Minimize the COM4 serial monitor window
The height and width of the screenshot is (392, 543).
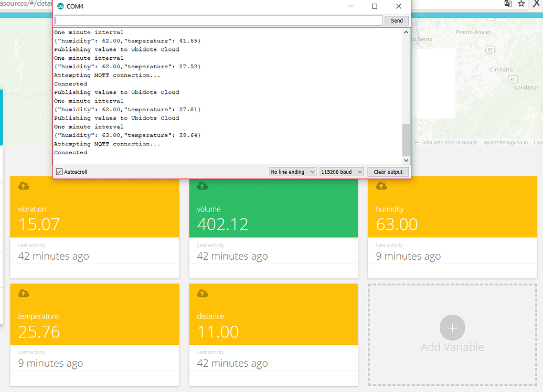point(351,6)
